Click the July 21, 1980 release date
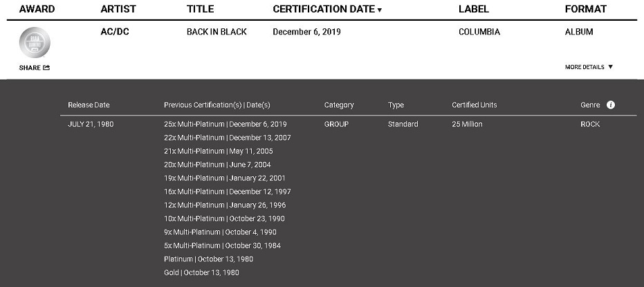This screenshot has height=287, width=644. coord(91,124)
